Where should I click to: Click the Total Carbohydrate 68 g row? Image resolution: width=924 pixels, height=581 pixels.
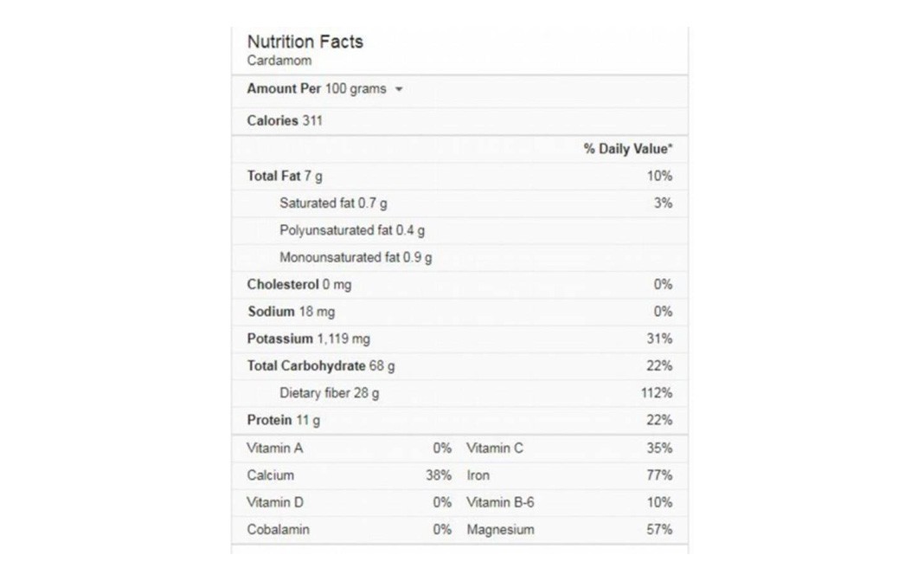459,365
